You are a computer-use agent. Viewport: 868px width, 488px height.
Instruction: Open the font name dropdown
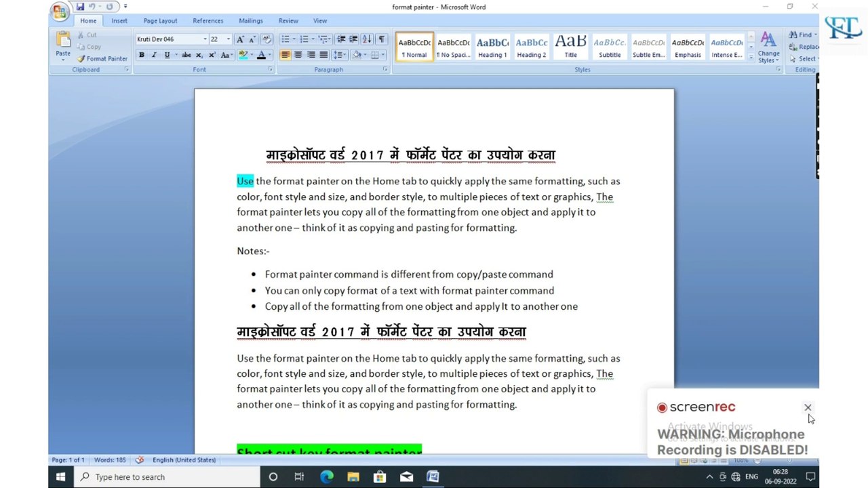[x=205, y=39]
